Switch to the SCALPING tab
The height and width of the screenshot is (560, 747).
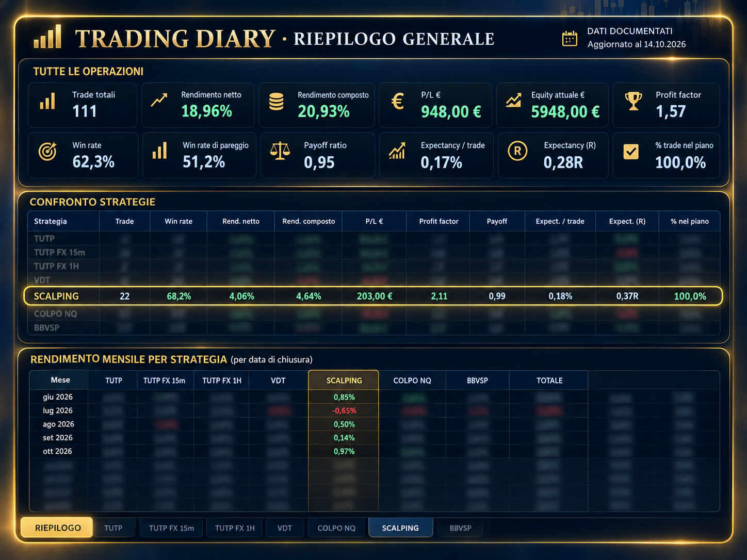pos(400,528)
